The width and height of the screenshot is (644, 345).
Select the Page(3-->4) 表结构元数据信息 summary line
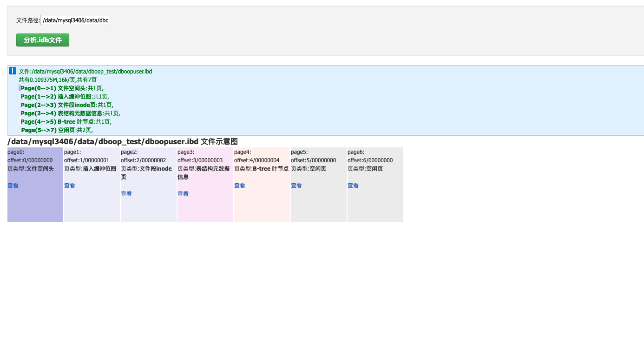(x=70, y=113)
